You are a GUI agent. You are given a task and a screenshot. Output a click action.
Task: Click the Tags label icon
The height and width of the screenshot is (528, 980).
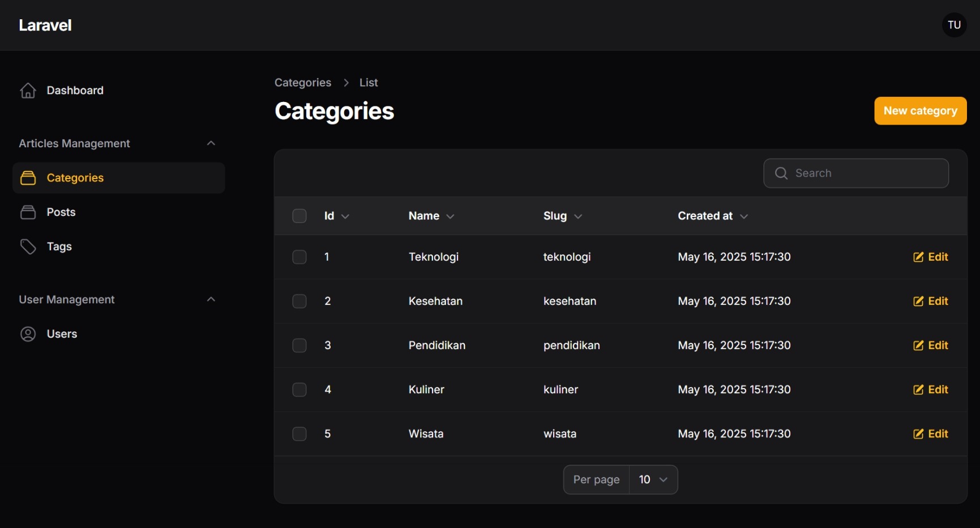[x=28, y=246]
